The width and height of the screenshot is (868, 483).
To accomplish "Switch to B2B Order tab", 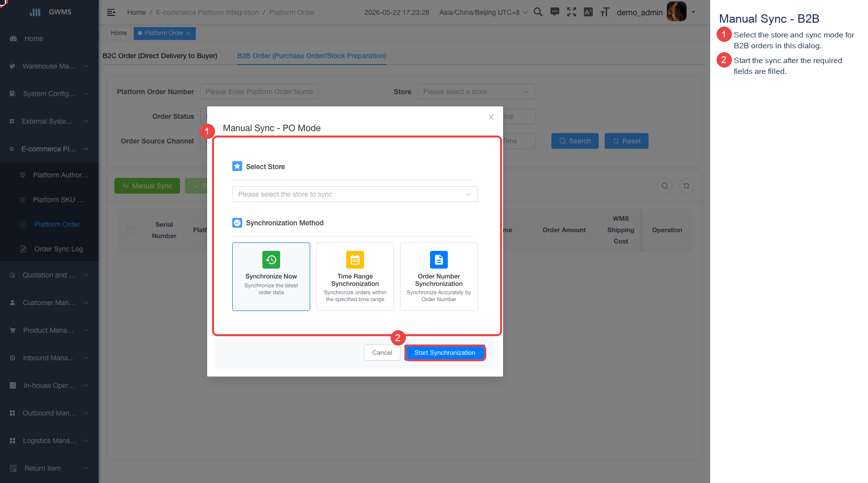I will click(x=312, y=56).
